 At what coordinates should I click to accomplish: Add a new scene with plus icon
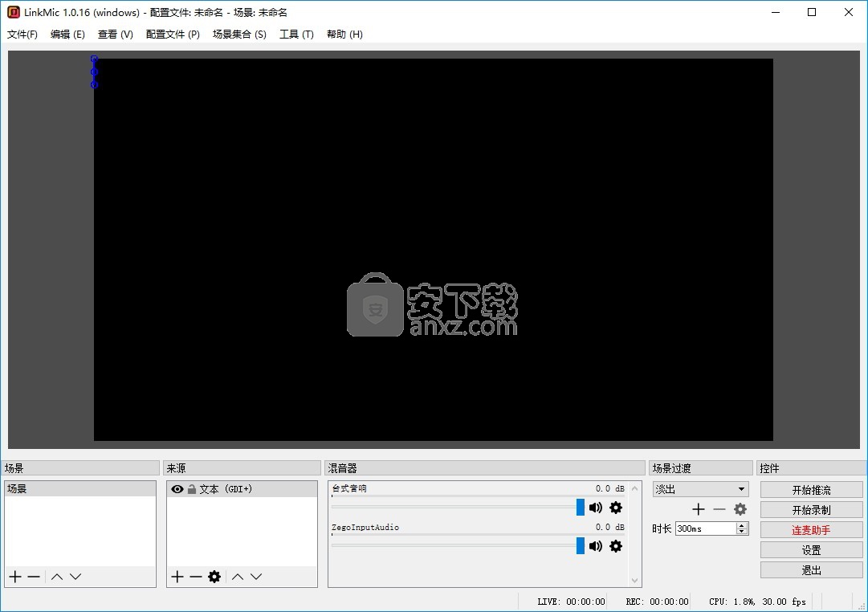15,577
